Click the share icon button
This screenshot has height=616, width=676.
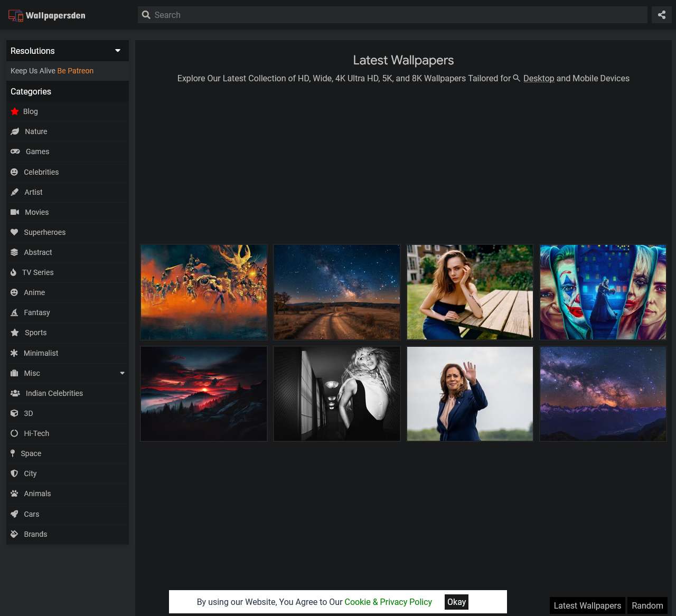coord(661,15)
